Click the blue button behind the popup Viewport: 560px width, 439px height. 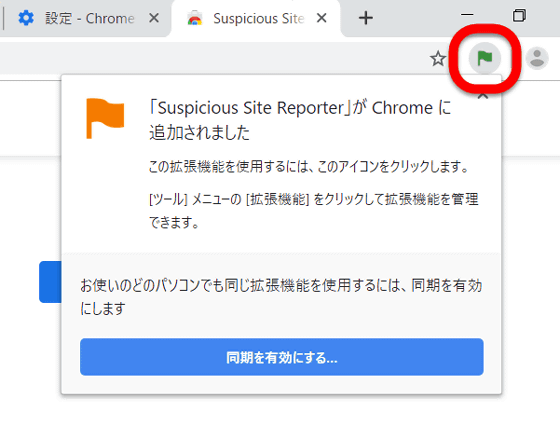click(50, 282)
